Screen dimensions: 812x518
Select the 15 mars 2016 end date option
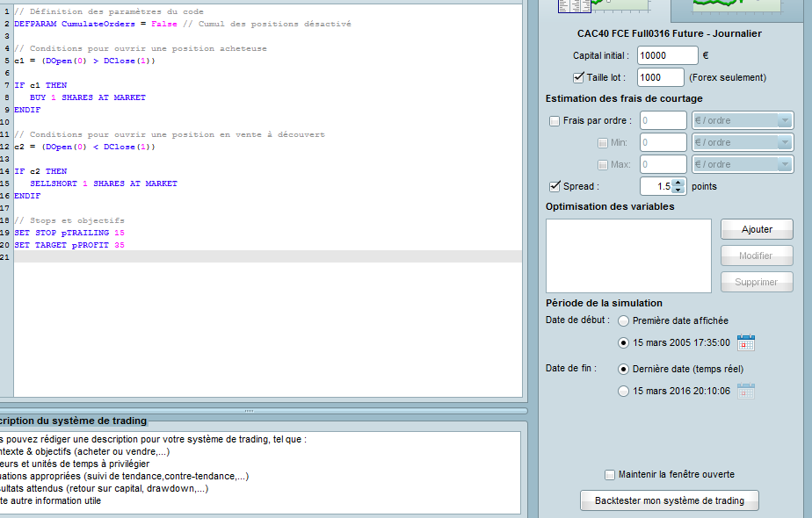(624, 392)
